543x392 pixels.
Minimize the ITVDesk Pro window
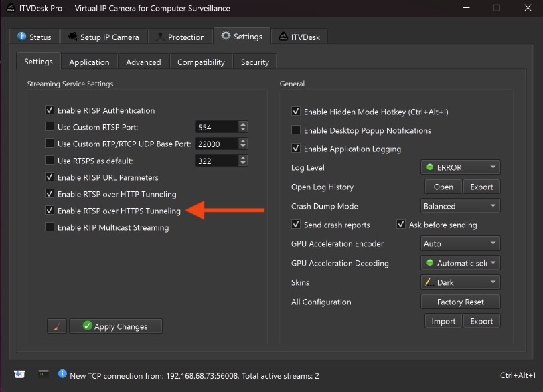coord(466,7)
